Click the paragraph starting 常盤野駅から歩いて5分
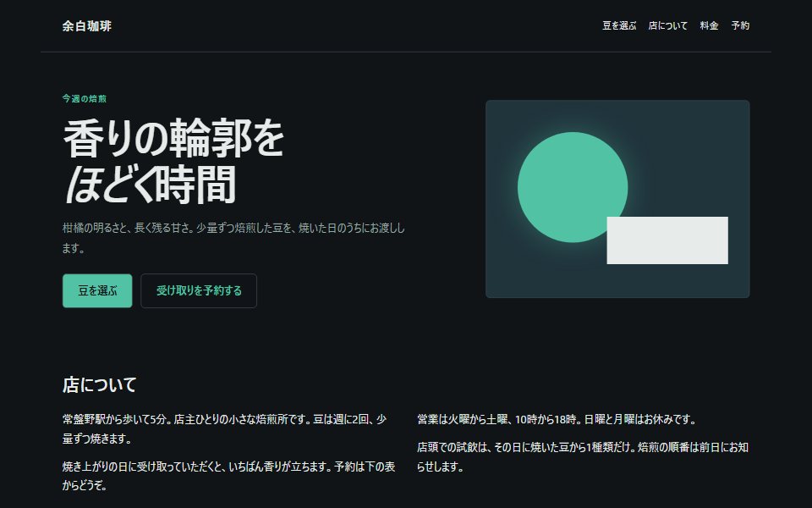This screenshot has width=812, height=508. click(225, 428)
